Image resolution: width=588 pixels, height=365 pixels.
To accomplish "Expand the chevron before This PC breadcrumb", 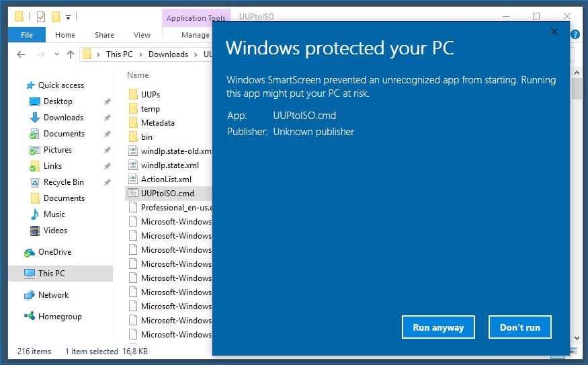I will click(x=98, y=54).
